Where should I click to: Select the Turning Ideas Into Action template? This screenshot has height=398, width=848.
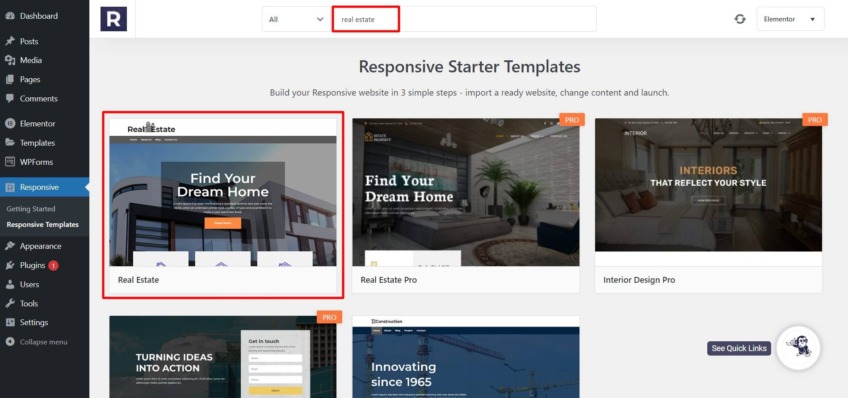pyautogui.click(x=223, y=357)
